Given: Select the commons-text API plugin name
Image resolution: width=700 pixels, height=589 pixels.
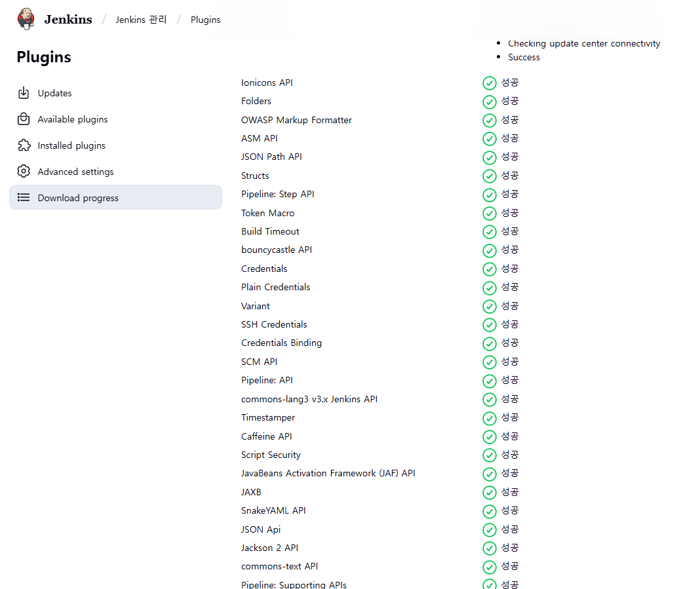Looking at the screenshot, I should pos(279,566).
